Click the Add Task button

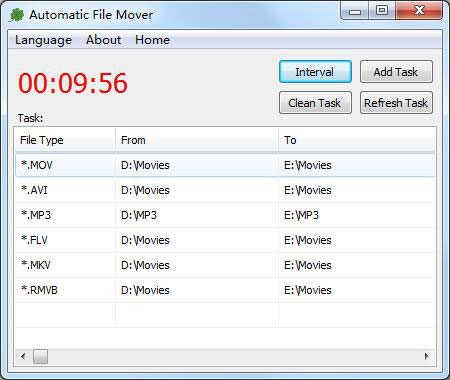pyautogui.click(x=396, y=72)
